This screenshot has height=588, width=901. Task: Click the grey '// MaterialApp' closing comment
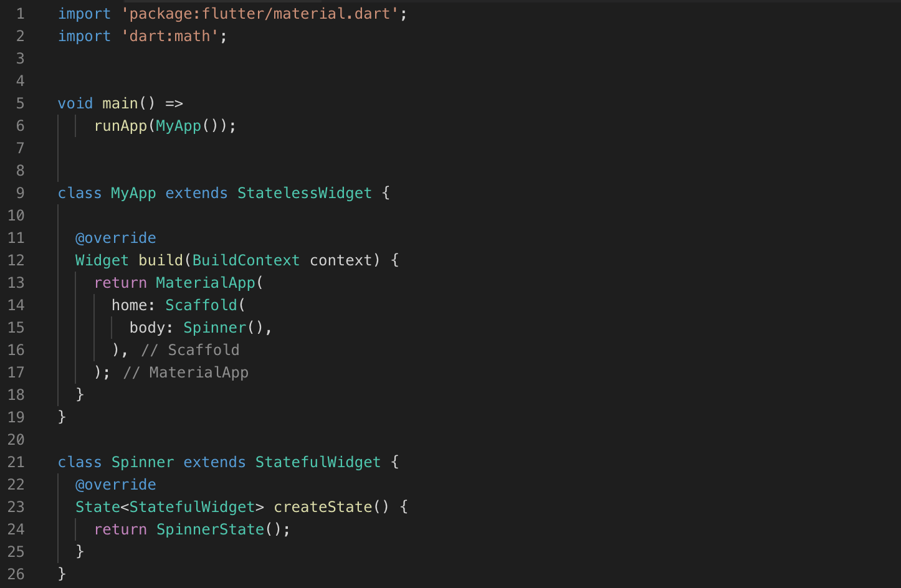pos(186,372)
